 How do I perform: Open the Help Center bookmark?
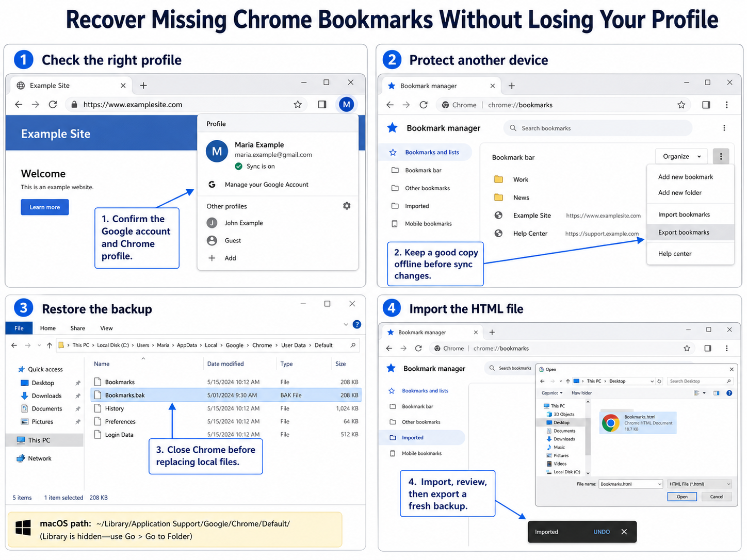[x=566, y=234]
